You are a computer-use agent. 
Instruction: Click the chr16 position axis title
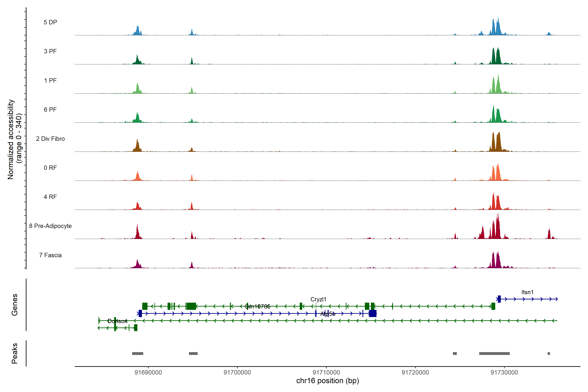[327, 381]
